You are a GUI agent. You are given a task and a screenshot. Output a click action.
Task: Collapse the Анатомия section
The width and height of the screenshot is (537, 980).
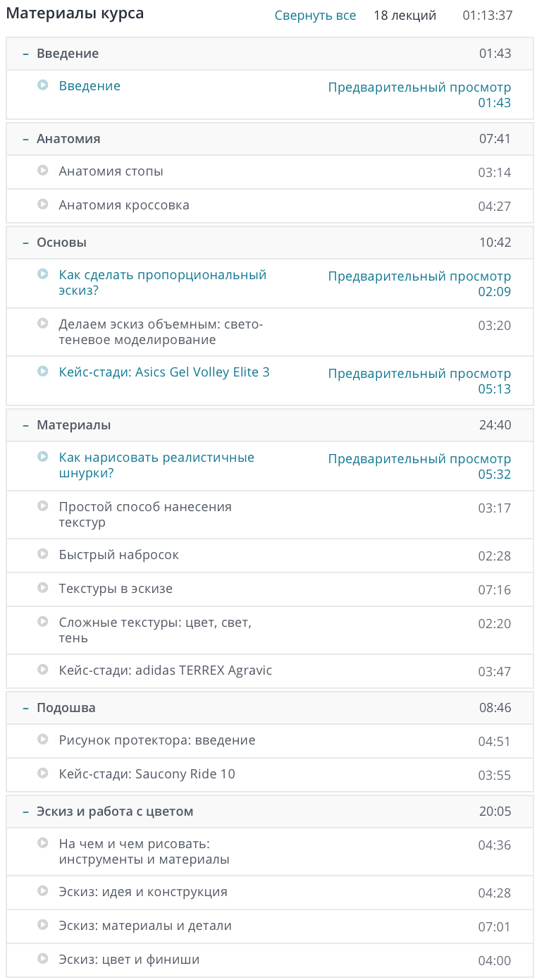coord(270,139)
